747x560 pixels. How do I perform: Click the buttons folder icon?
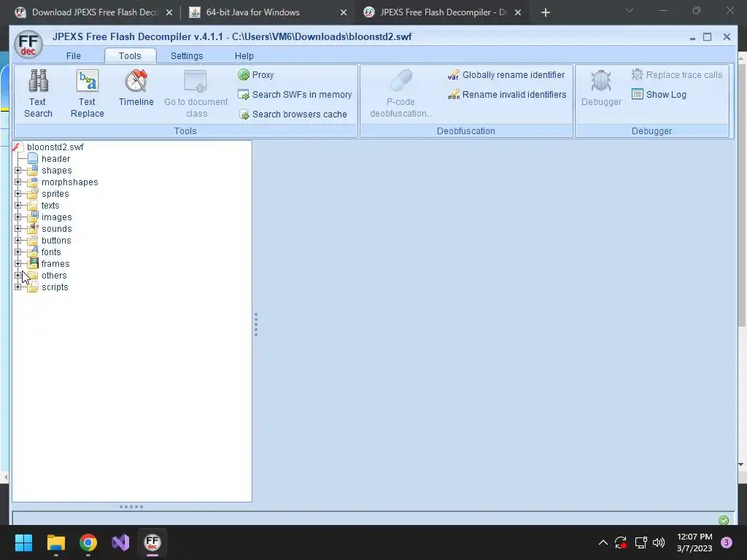pos(32,241)
